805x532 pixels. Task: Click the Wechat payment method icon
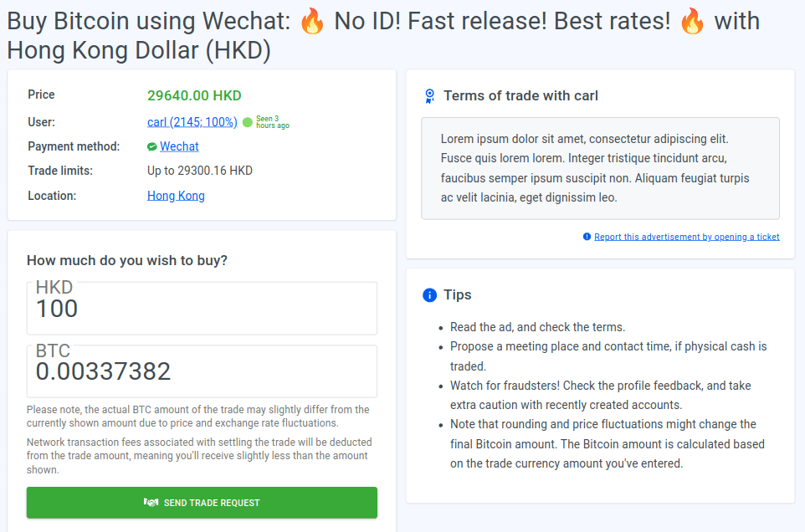tap(152, 146)
